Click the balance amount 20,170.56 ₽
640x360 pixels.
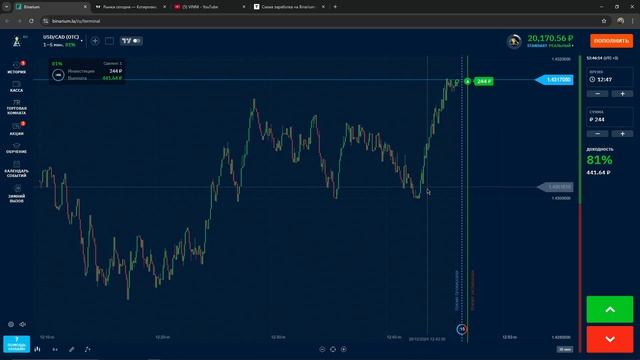[x=550, y=38]
